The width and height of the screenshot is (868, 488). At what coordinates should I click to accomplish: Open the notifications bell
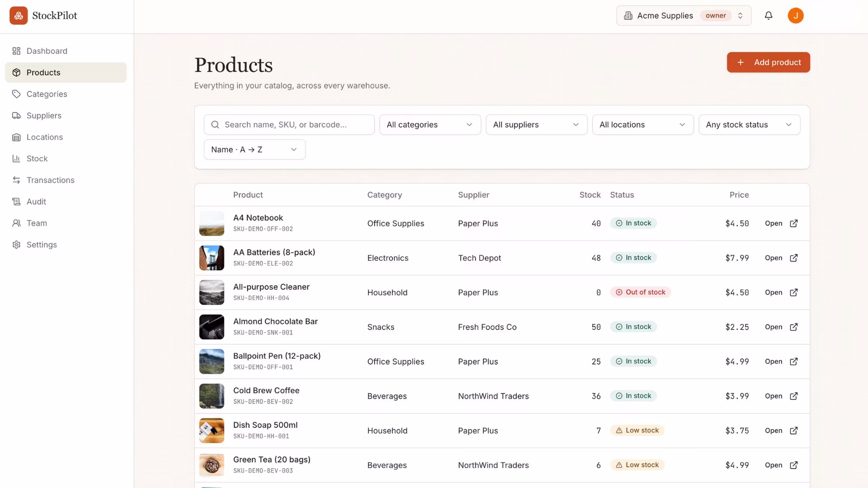(769, 16)
